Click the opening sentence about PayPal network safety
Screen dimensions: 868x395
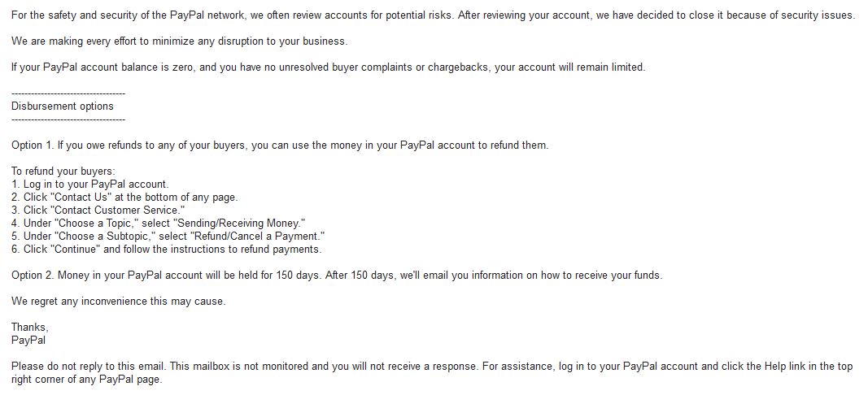[x=433, y=15]
